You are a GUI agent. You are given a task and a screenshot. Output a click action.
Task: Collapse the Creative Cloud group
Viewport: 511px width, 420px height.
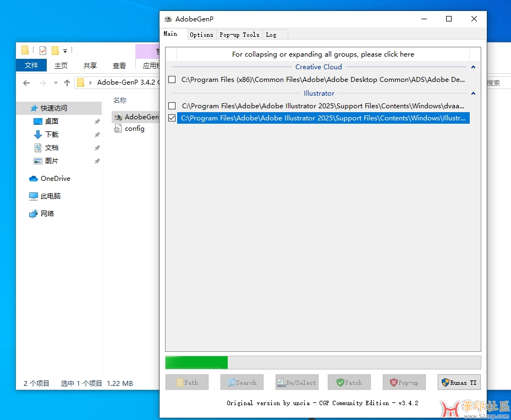pos(473,67)
